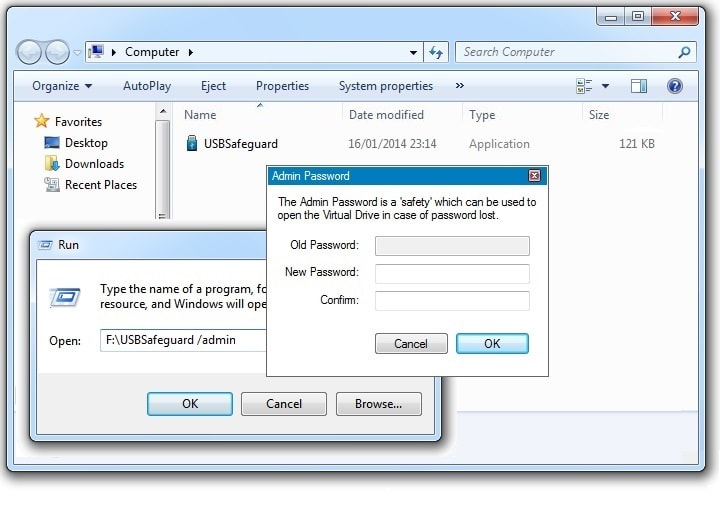720x510 pixels.
Task: Open the recent pages dropdown arrow
Action: pos(77,53)
